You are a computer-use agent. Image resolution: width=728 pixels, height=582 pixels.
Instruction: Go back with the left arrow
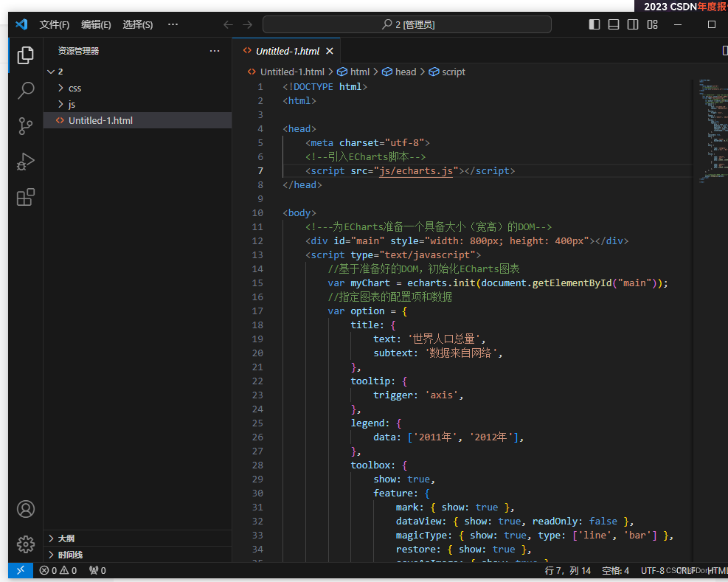pyautogui.click(x=228, y=24)
